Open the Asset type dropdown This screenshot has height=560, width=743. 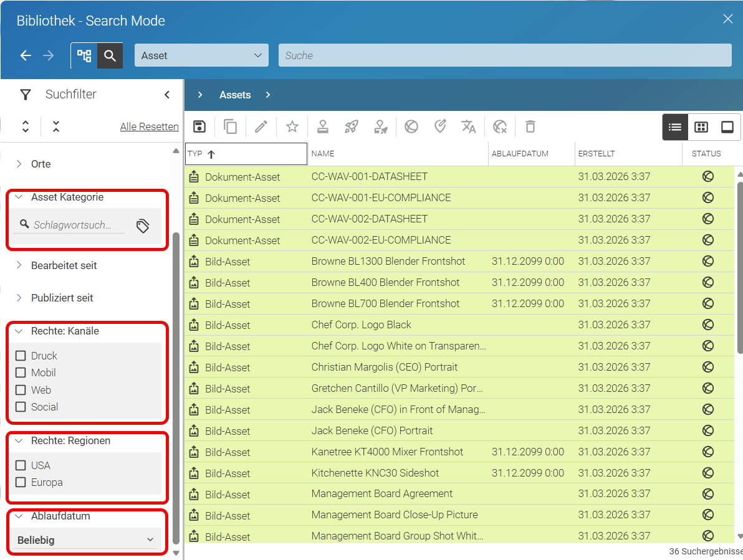tap(201, 55)
